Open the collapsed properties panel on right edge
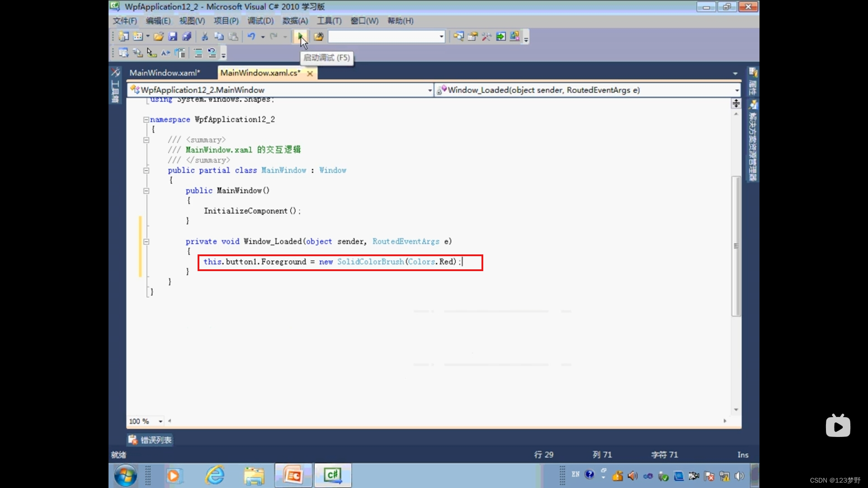868x488 pixels. pos(753,81)
